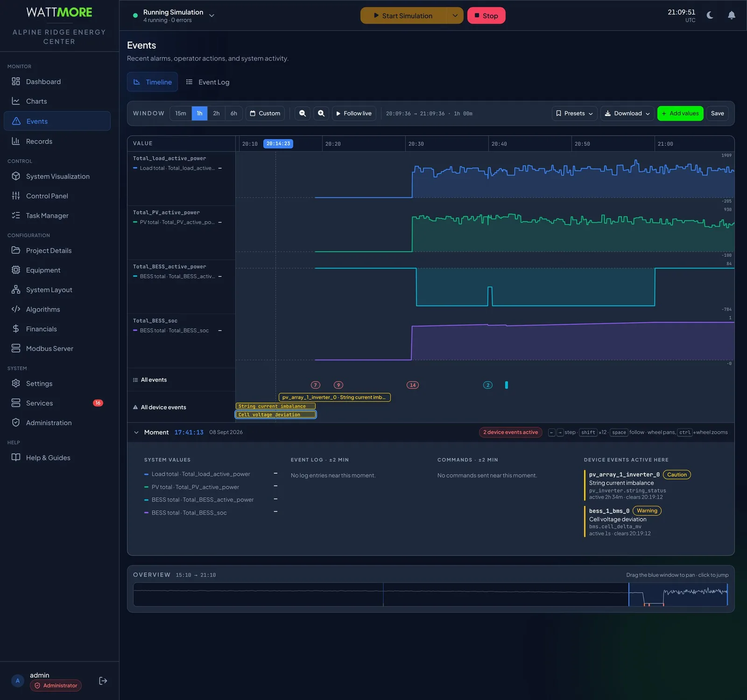Remove Total_load_active_power series via minus
The height and width of the screenshot is (700, 747).
click(220, 168)
